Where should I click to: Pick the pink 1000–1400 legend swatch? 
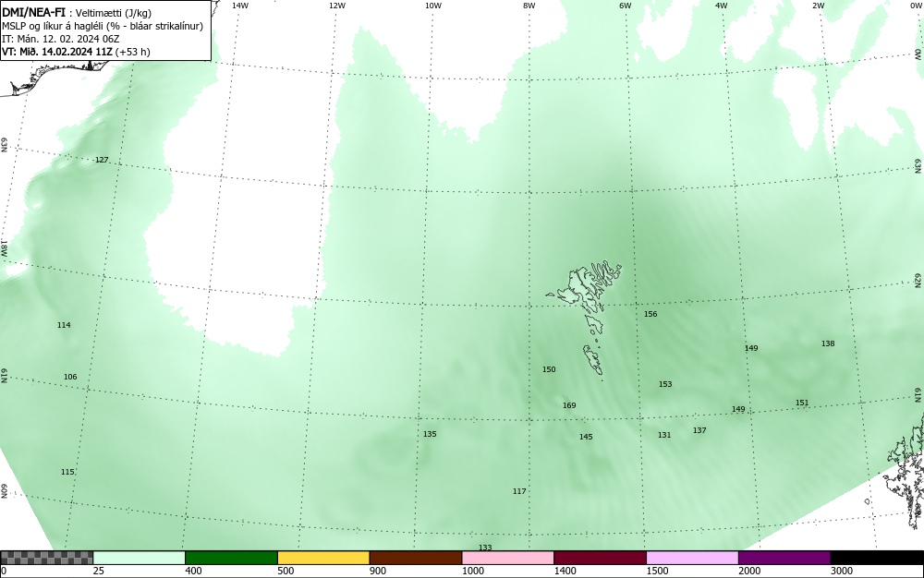coord(508,558)
